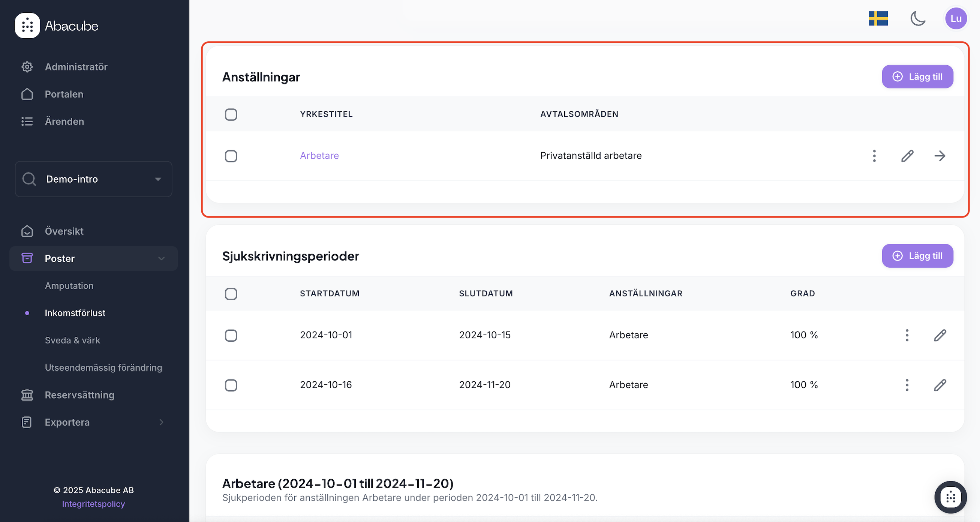Click Lägg till button in Anställningar
Screen dimensions: 980x522
click(x=917, y=76)
